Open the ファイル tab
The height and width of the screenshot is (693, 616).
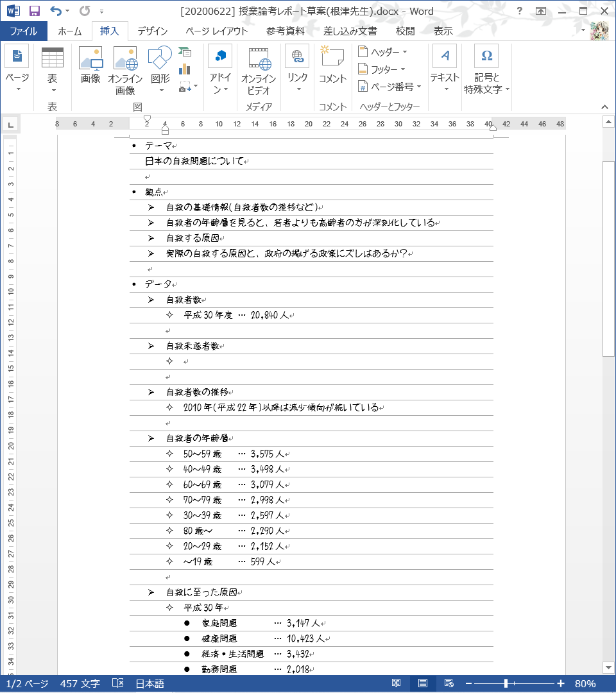tap(23, 31)
